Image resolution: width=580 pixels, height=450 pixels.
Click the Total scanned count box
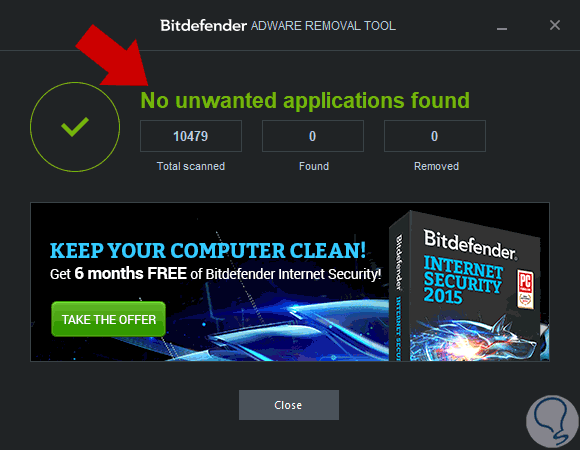(191, 136)
